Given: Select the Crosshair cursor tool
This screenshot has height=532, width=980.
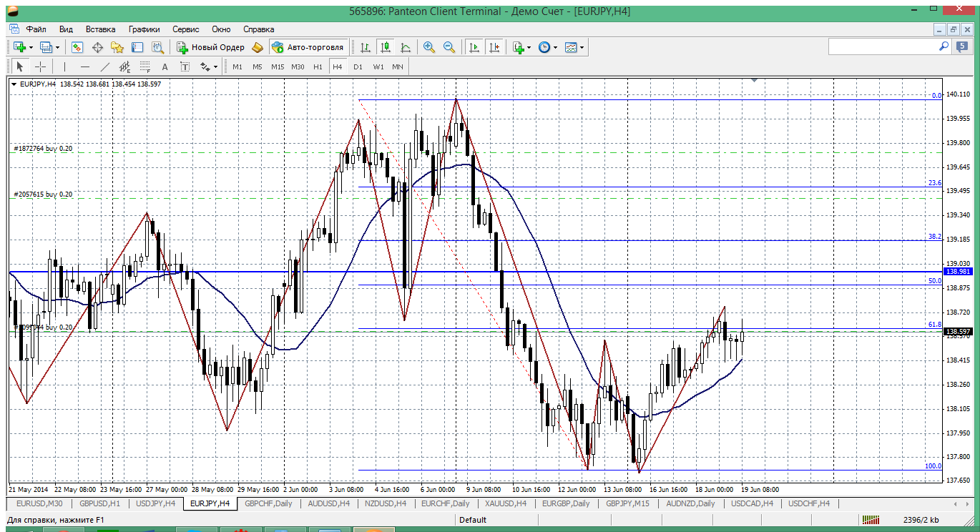Looking at the screenshot, I should (x=41, y=66).
